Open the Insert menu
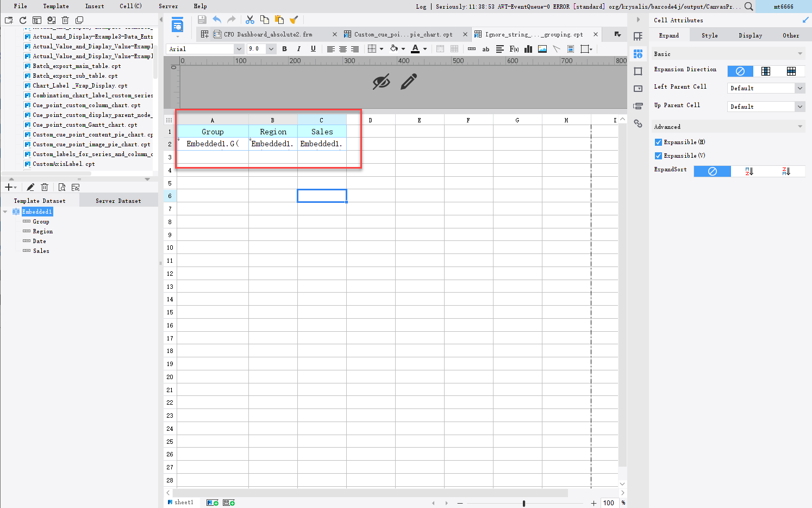Screen dimensions: 812x508 point(95,6)
